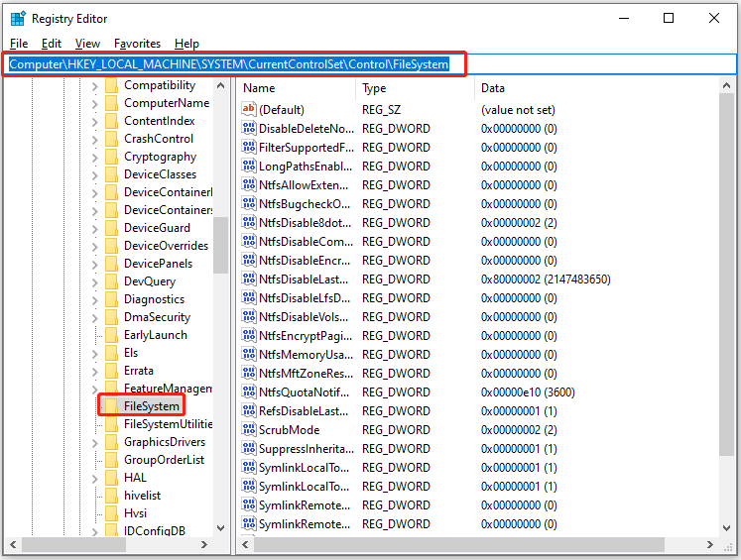Click the Registry Editor app icon in title bar

pos(18,19)
